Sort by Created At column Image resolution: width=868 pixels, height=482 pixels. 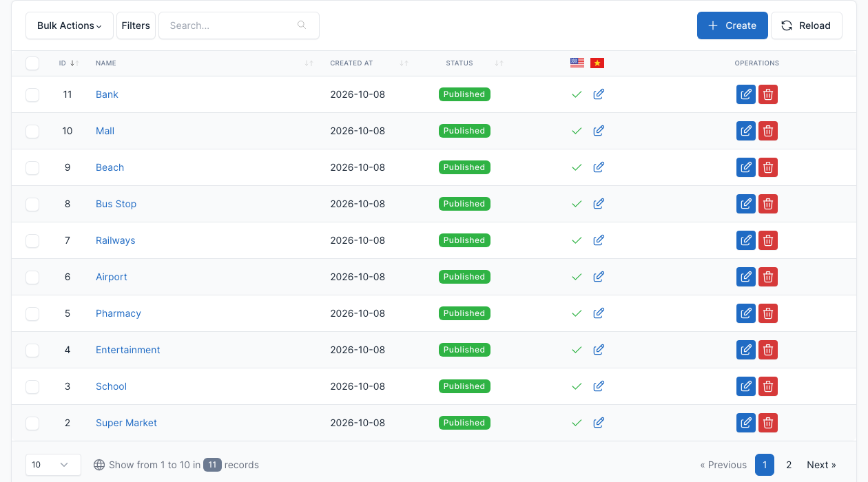369,63
